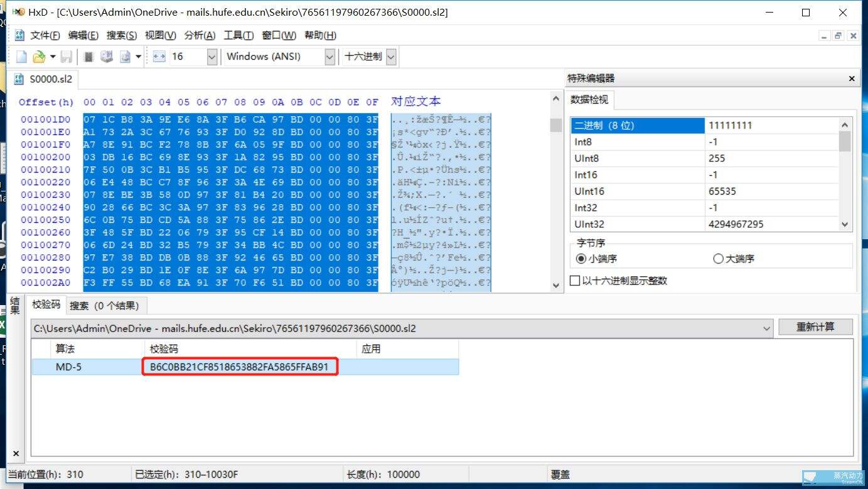
Task: Click the 算法 column header
Action: click(x=97, y=349)
